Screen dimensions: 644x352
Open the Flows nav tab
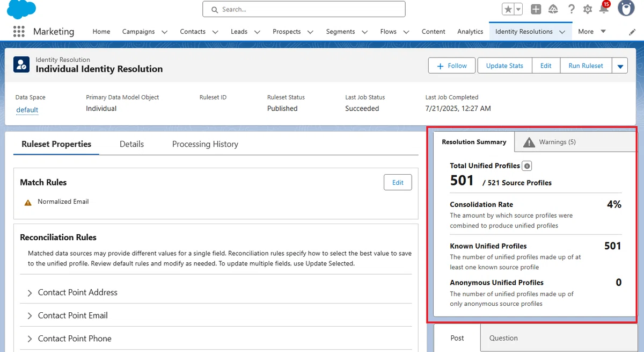click(x=389, y=32)
